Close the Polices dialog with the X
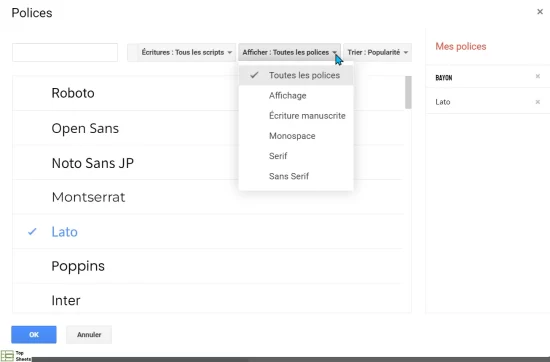Image resolution: width=550 pixels, height=362 pixels. point(540,12)
